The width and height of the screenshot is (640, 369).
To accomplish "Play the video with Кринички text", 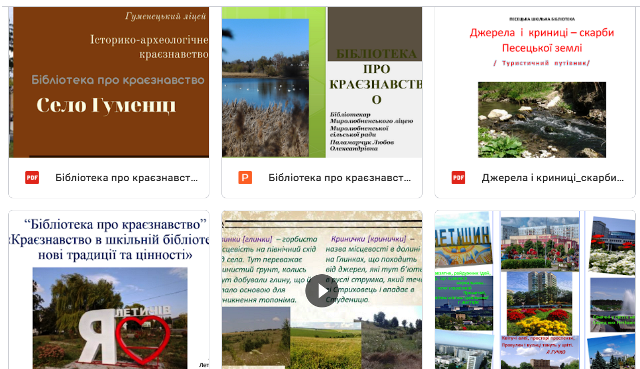I will (322, 291).
